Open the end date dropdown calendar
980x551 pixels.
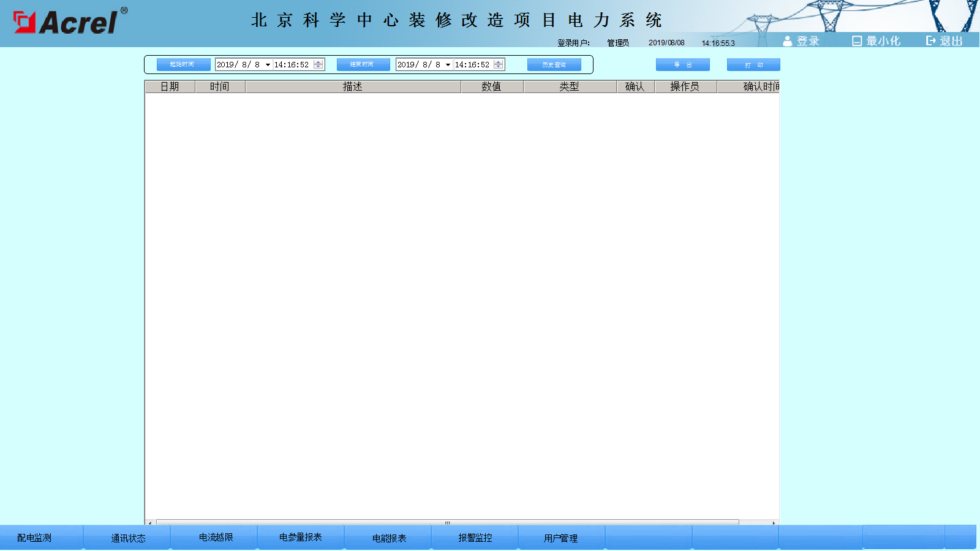[448, 65]
